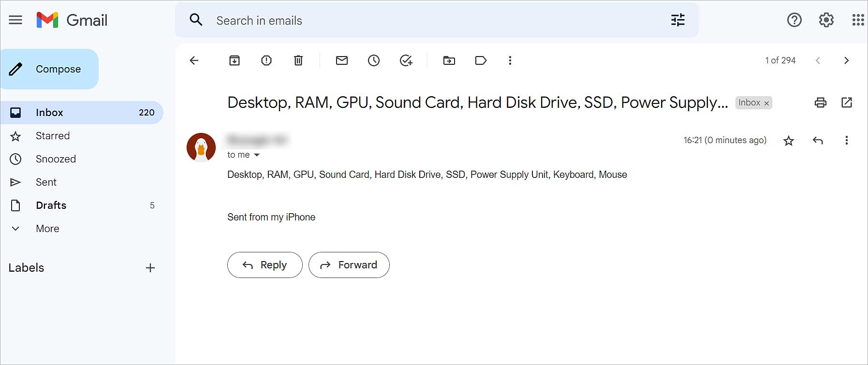868x365 pixels.
Task: Click the Reply button below the message
Action: (265, 265)
